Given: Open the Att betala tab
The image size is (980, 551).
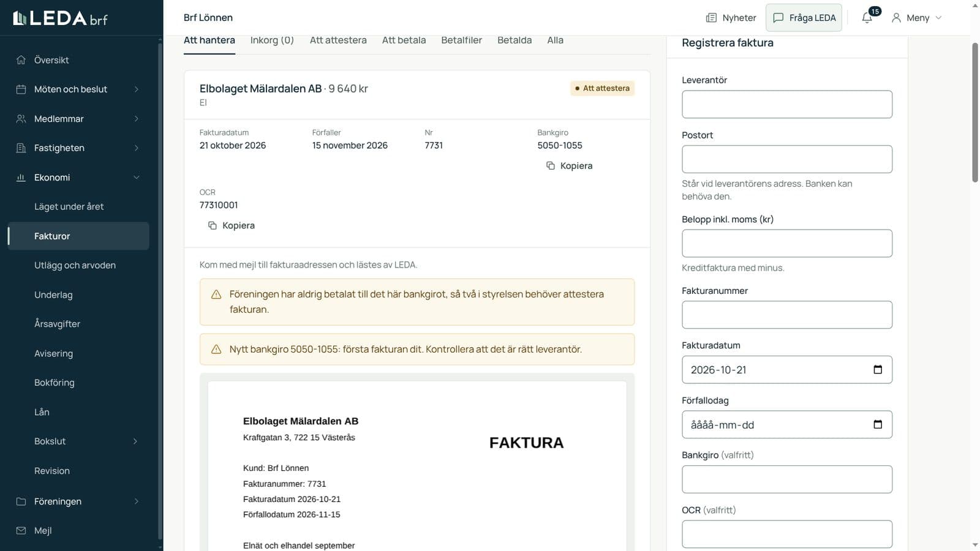Looking at the screenshot, I should (404, 40).
